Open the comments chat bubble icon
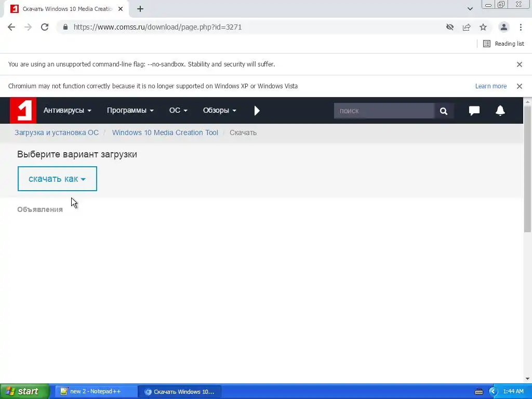This screenshot has height=399, width=532. coord(474,111)
